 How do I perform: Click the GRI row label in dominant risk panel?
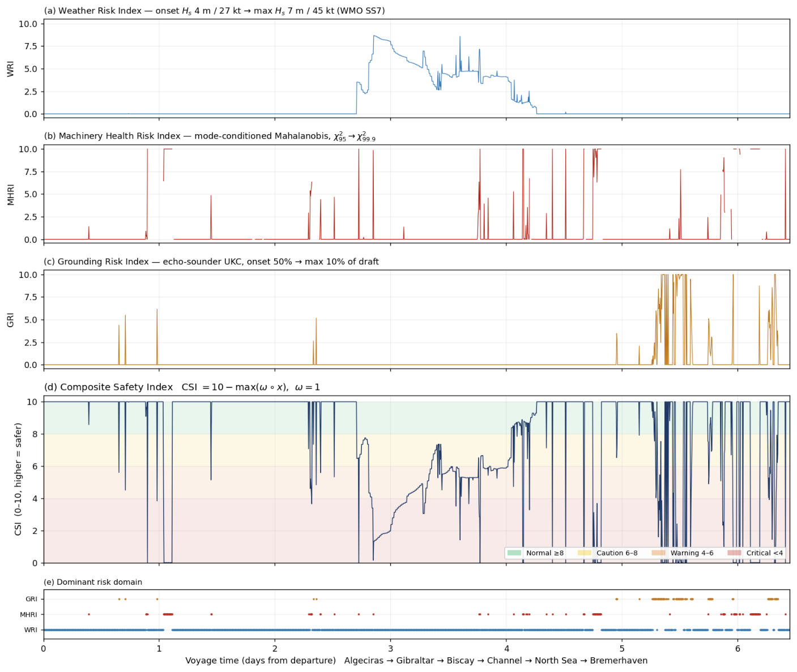31,599
